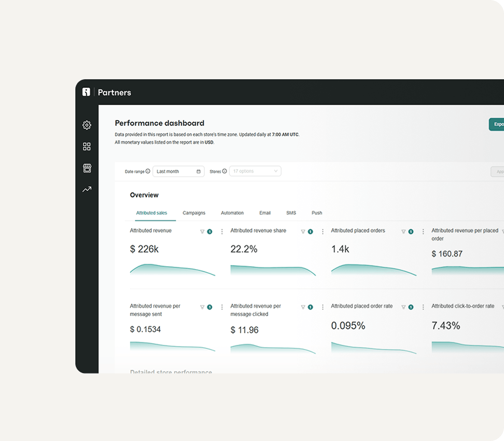Open the sidebar grid dashboard icon
504x441 pixels.
click(87, 147)
